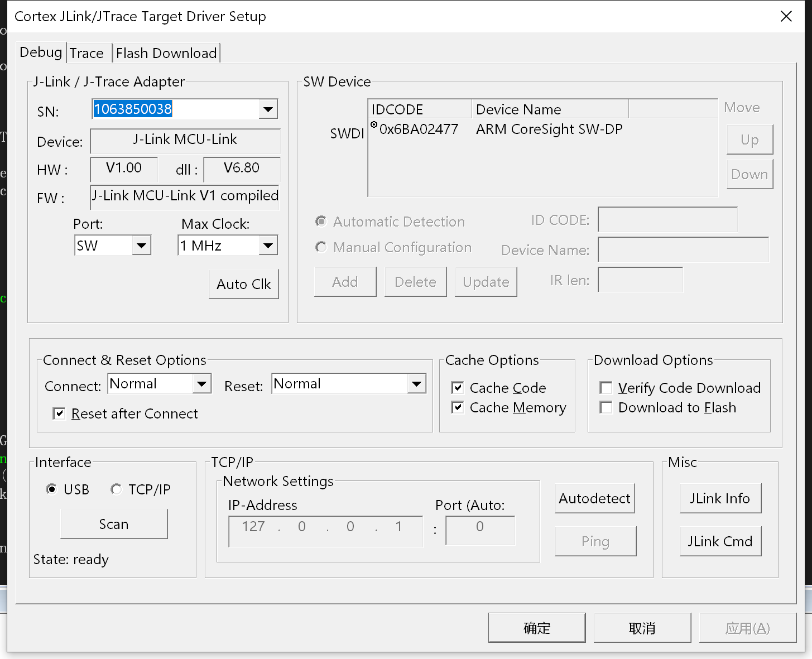The image size is (812, 659).
Task: Click the Scan button
Action: [114, 525]
